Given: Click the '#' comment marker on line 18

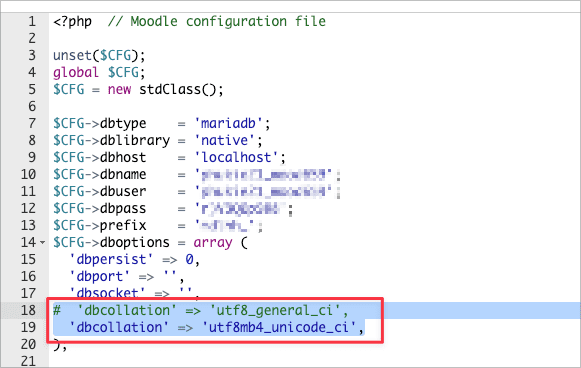Looking at the screenshot, I should pyautogui.click(x=57, y=311).
